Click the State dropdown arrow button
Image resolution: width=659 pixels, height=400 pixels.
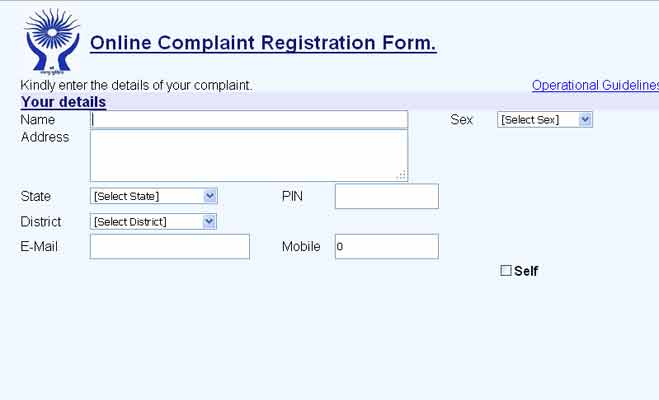coord(209,196)
